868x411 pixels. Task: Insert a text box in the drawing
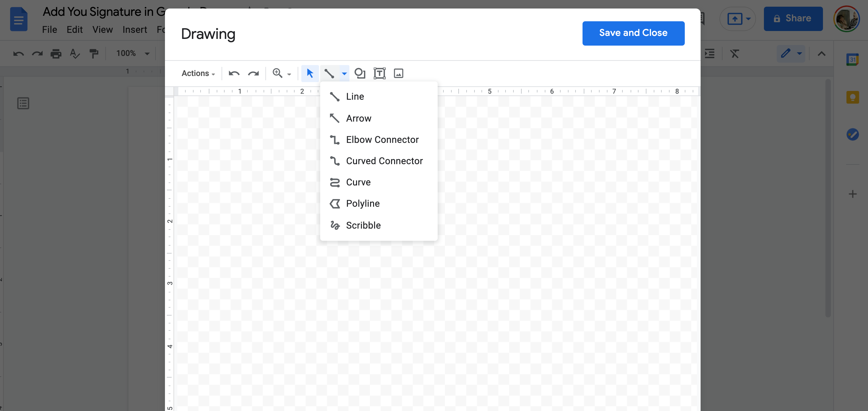[379, 73]
